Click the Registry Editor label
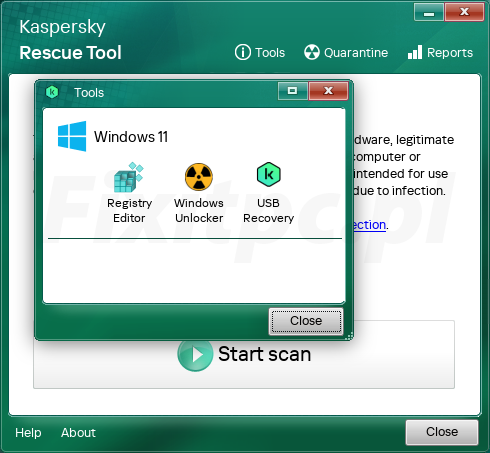This screenshot has width=490, height=453. coord(129,210)
